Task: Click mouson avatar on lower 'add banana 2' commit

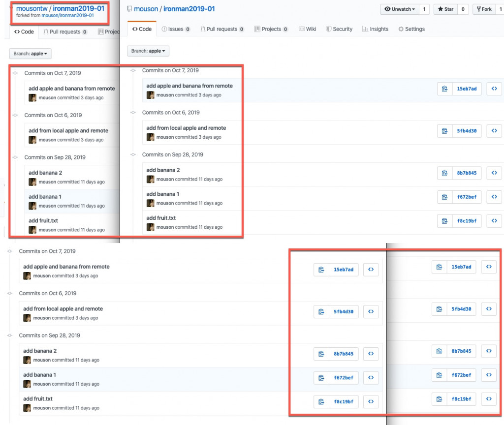Action: pos(27,360)
